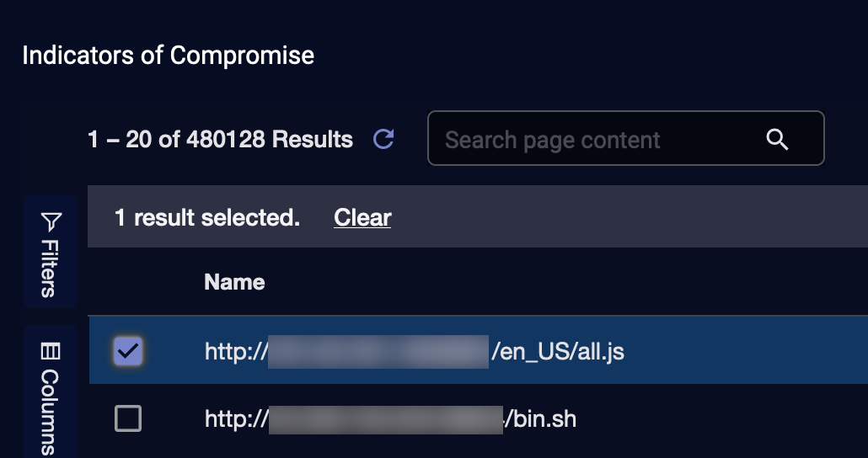This screenshot has height=458, width=868.
Task: Click the 'http://' prefix in the all.js row
Action: coord(236,351)
